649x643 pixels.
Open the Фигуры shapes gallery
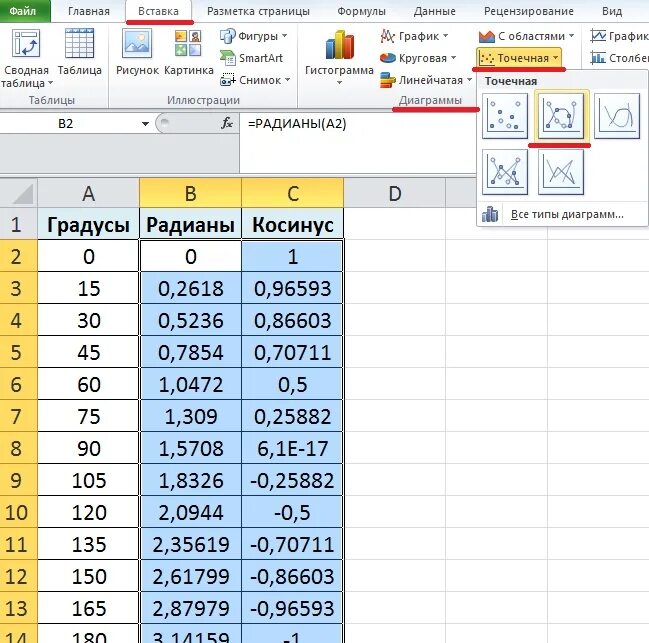253,36
